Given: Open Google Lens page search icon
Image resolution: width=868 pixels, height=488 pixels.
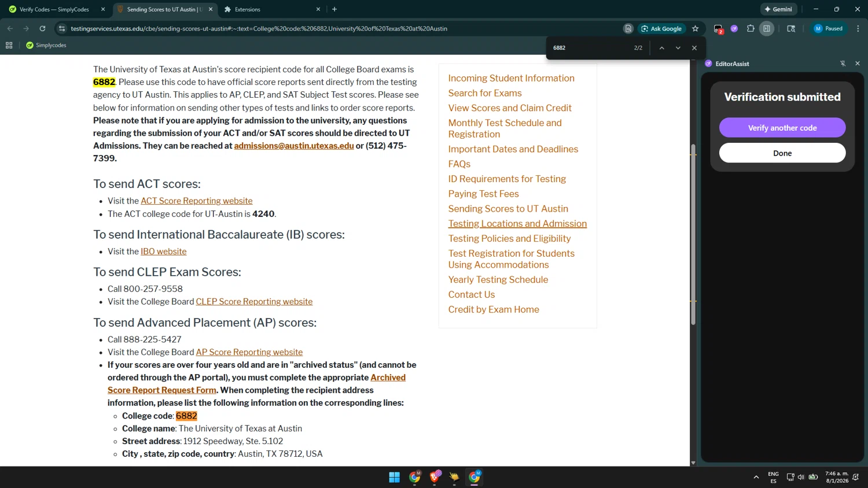Looking at the screenshot, I should tap(628, 28).
